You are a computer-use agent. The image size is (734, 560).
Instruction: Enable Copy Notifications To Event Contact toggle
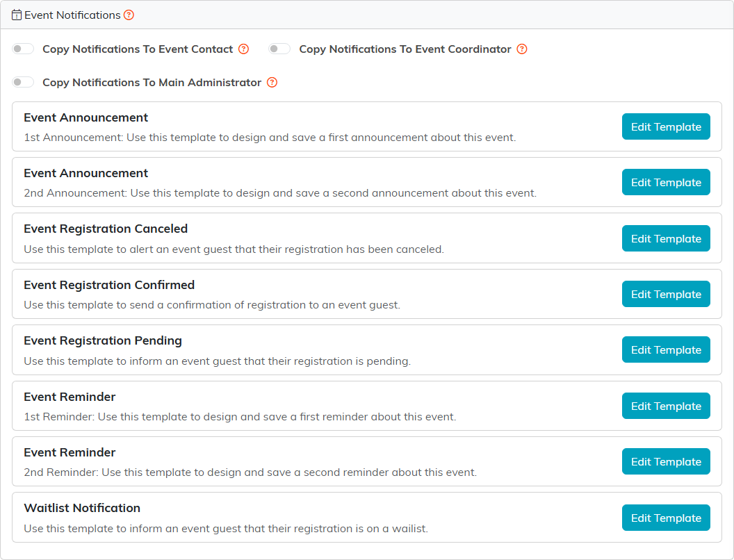click(x=23, y=49)
